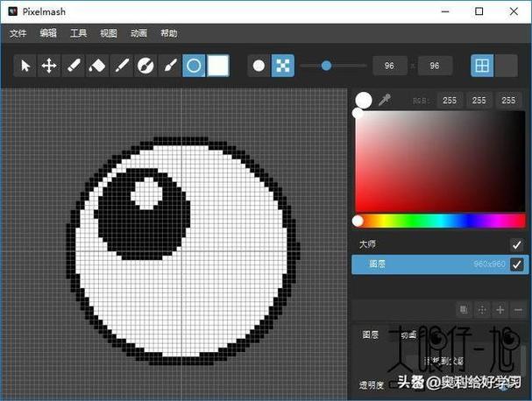
Task: Edit the blue RGB value field
Action: pos(508,101)
